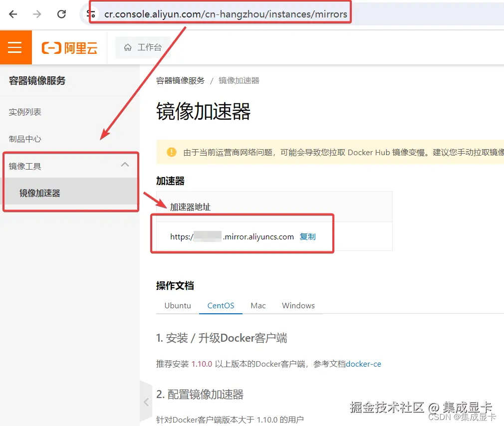Open the orange hamburger menu
Viewport: 504px width, 426px height.
coord(15,47)
